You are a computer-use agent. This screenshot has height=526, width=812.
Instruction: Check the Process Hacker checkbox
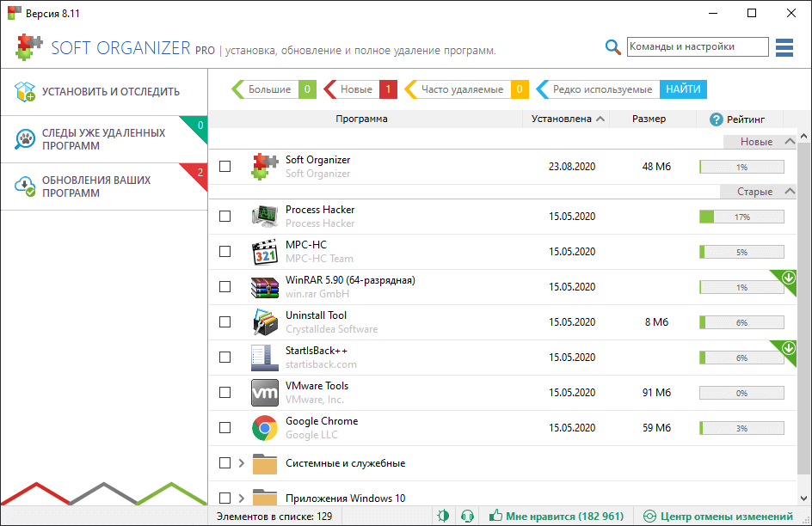pos(225,217)
